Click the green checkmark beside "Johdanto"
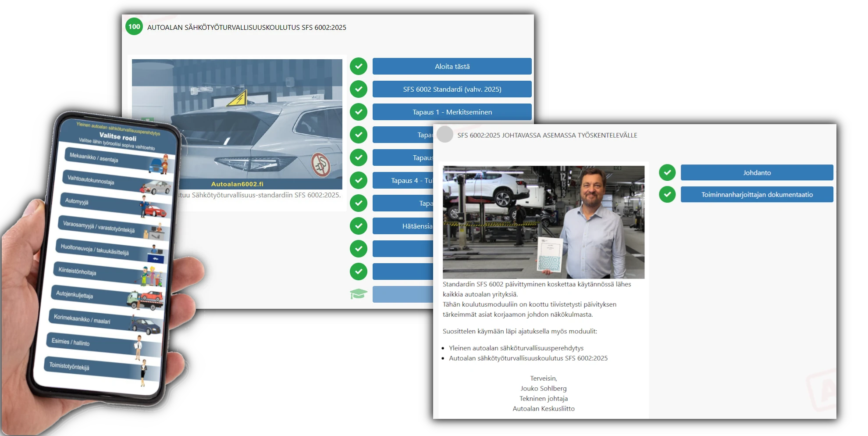The width and height of the screenshot is (868, 436). pyautogui.click(x=667, y=172)
